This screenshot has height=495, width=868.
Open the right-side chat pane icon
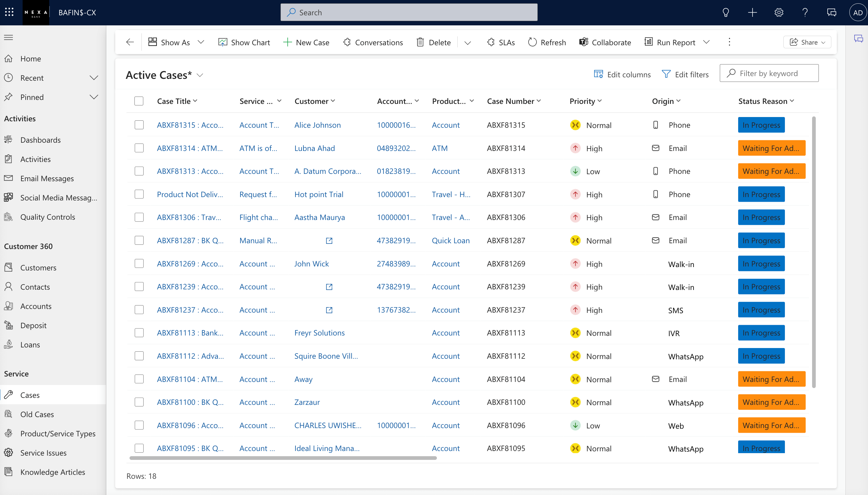pos(859,38)
